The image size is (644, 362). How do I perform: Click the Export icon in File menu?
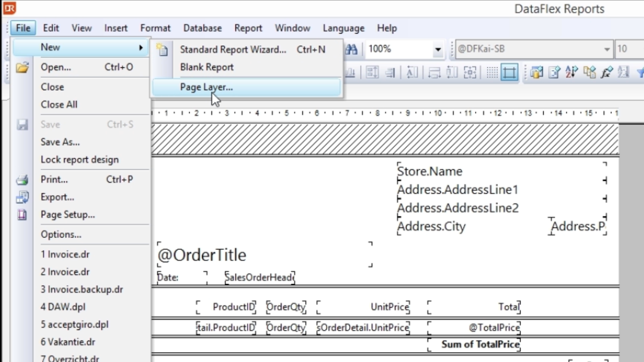(x=22, y=197)
